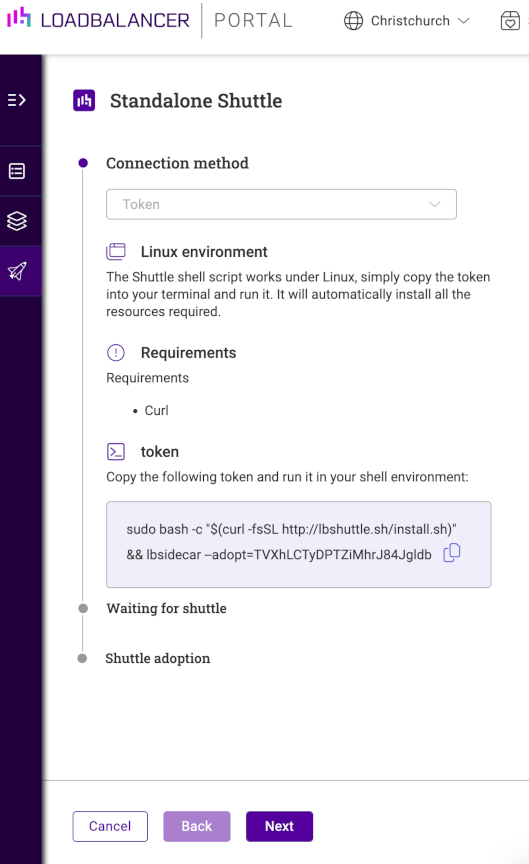Image resolution: width=529 pixels, height=864 pixels.
Task: Click the token terminal icon
Action: tap(116, 452)
